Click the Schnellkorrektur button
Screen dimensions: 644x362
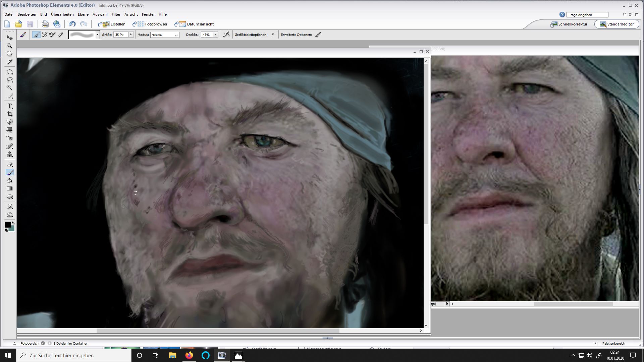569,24
